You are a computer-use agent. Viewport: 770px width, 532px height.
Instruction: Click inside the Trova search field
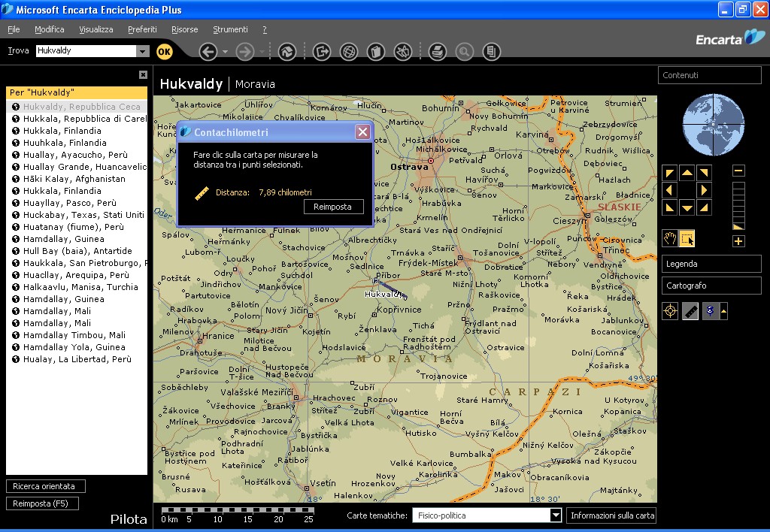click(x=86, y=50)
